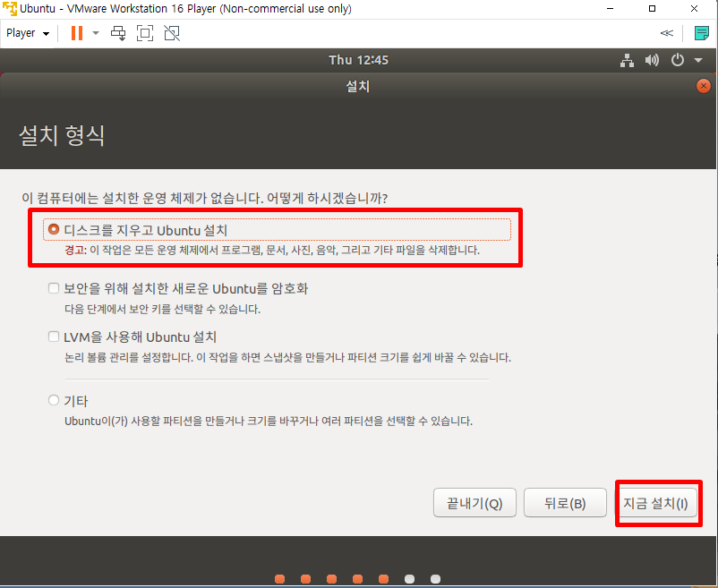Send Ctrl+Alt+Del to the virtual machine
Viewport: 718px width, 588px height.
[118, 33]
